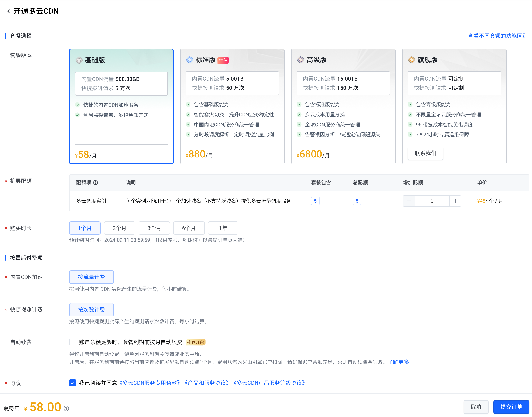The height and width of the screenshot is (417, 532).
Task: Open the 了解更多 link
Action: point(398,362)
